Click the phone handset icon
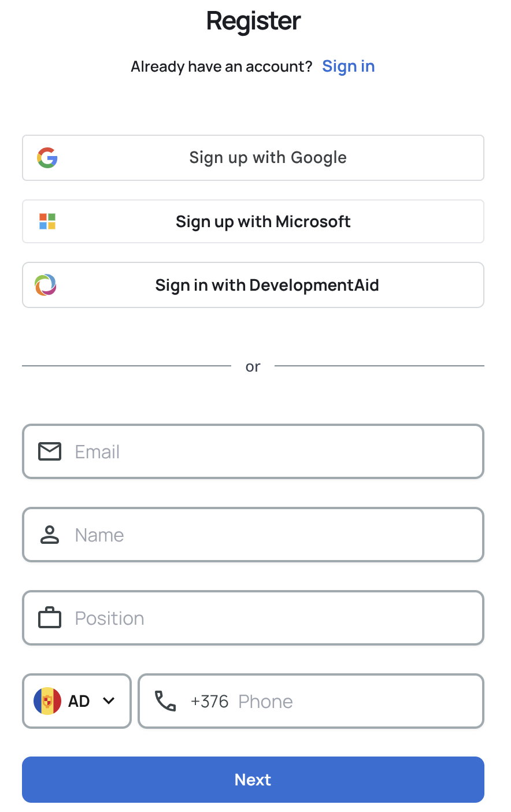The width and height of the screenshot is (511, 812). coord(165,701)
